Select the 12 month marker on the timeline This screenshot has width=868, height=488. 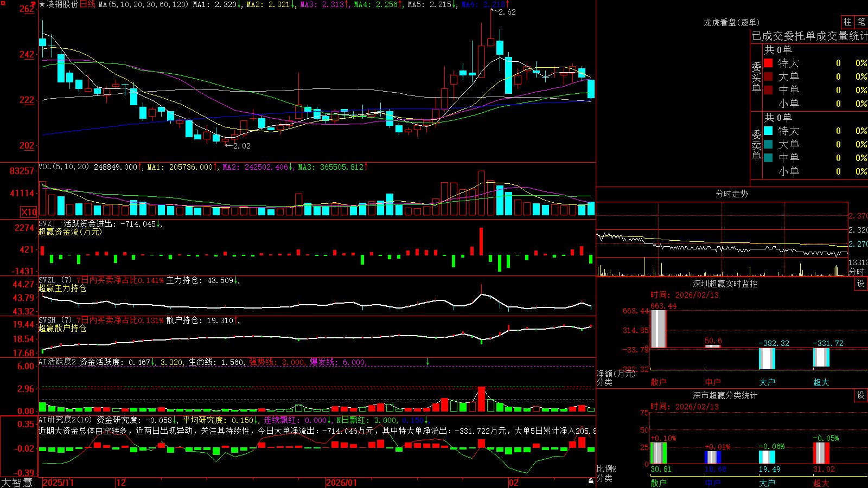point(122,483)
